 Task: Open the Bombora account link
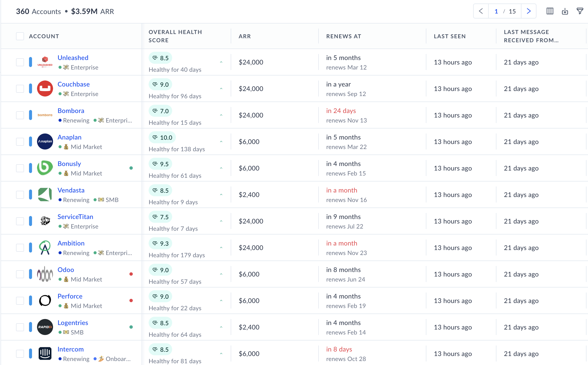click(x=71, y=111)
